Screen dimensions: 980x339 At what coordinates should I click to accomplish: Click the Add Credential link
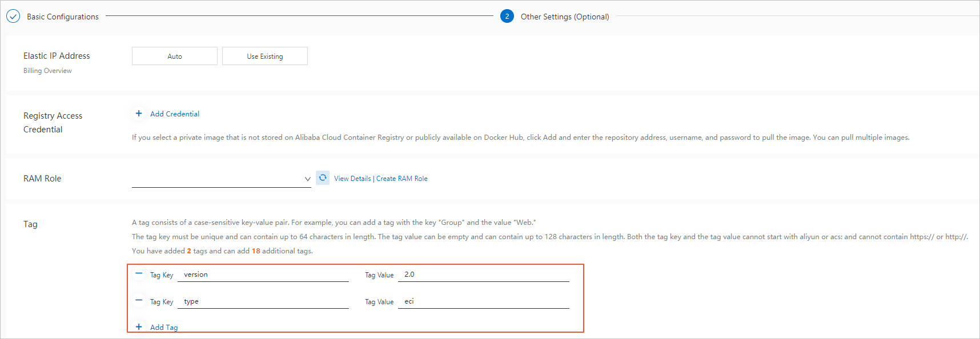(175, 114)
